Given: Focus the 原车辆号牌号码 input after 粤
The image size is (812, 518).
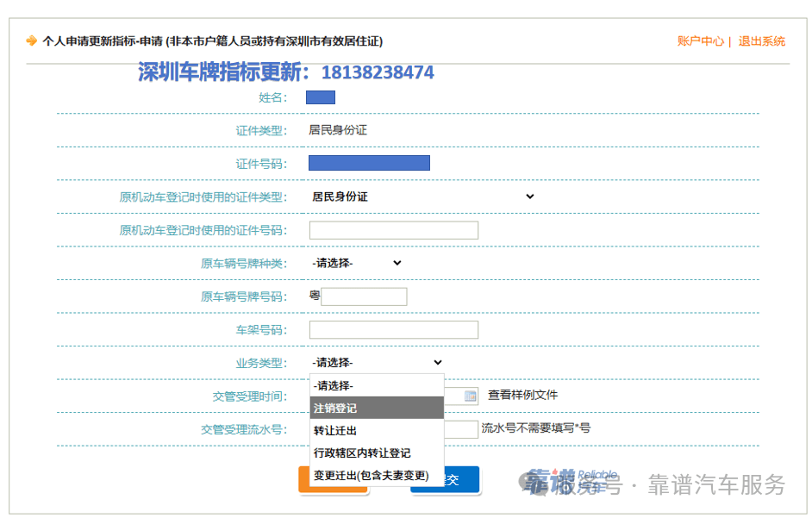Looking at the screenshot, I should [363, 296].
